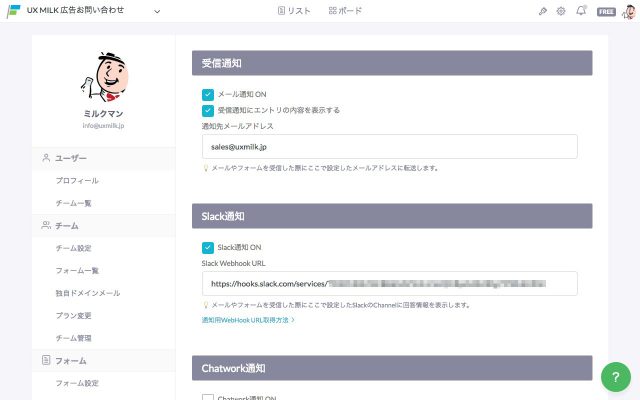Open notifications bell icon
The image size is (640, 400).
click(x=581, y=11)
